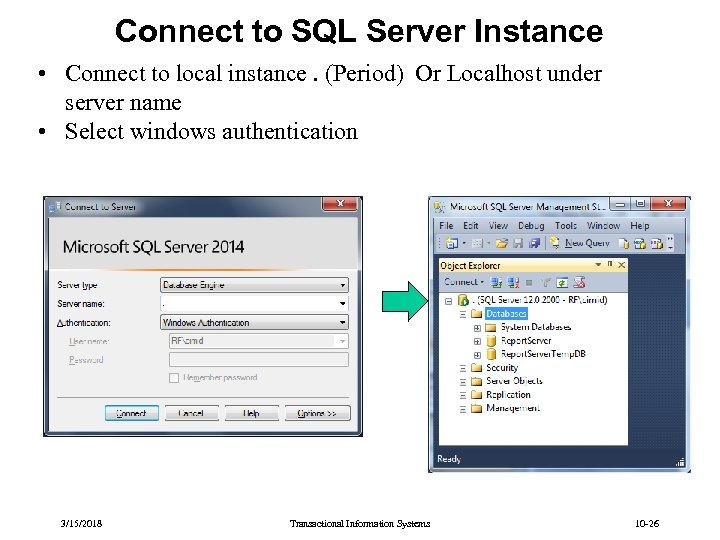Image resolution: width=720 pixels, height=540 pixels.
Task: Open the toolbar overflow options arrow
Action: [x=670, y=243]
